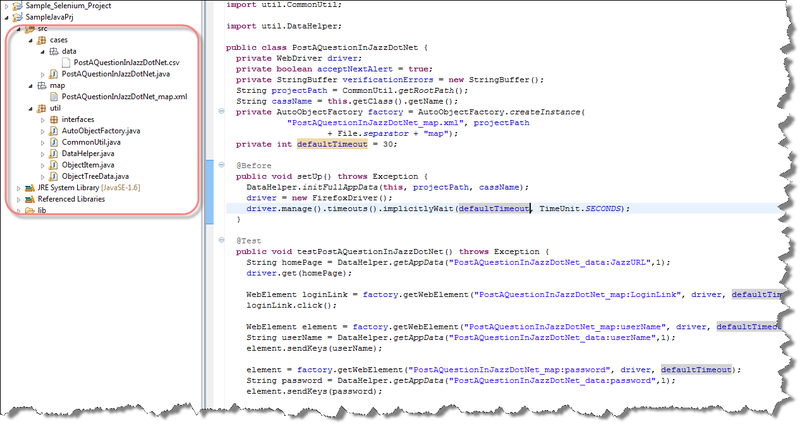800x424 pixels.
Task: Click the PostAQuestionInJazzDotNet_map.xml file icon
Action: click(x=54, y=96)
